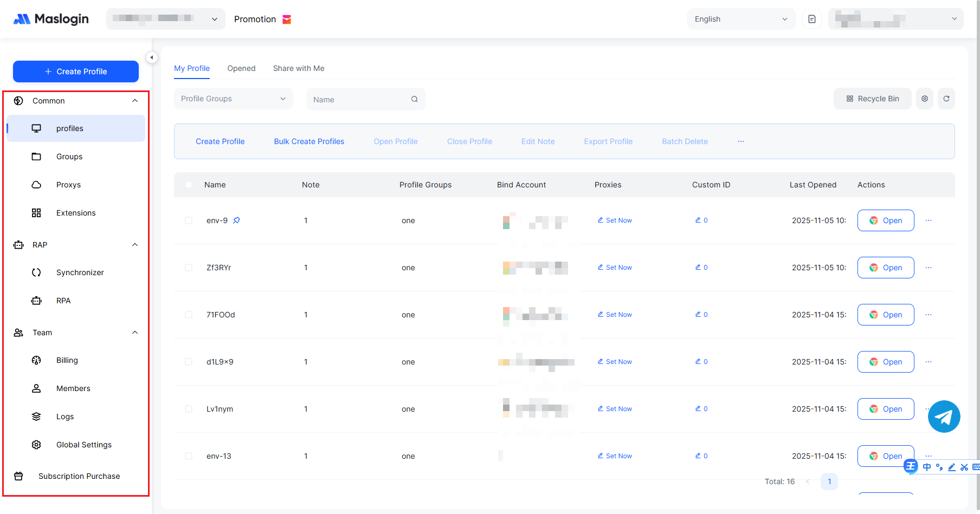
Task: Edit Custom ID pencil for Zf3RYr
Action: 698,268
